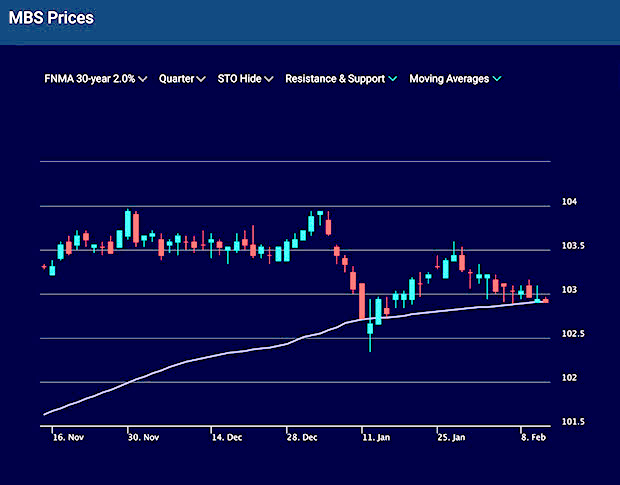Click the MBS Prices header title
Screen dimensions: 620x485
point(51,19)
